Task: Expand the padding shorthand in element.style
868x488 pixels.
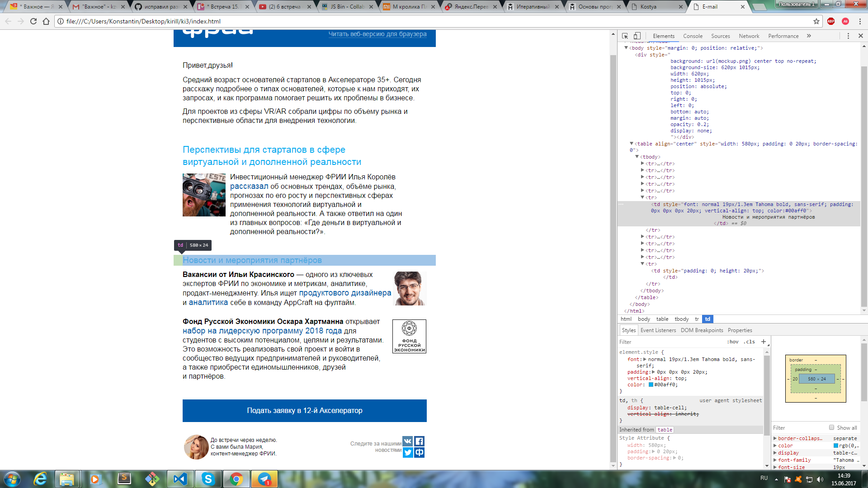Action: (x=653, y=372)
